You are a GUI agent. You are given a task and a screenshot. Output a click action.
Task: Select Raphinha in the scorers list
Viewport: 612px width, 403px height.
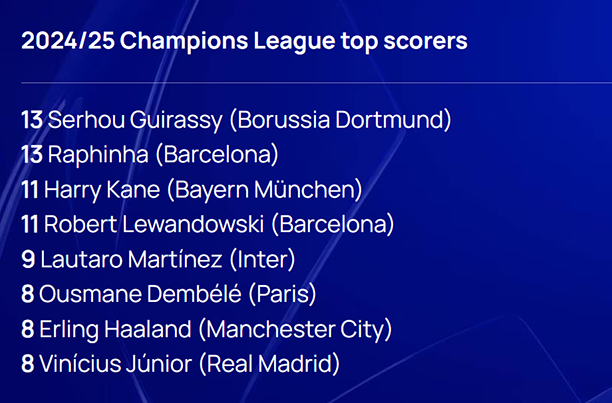[x=98, y=155]
